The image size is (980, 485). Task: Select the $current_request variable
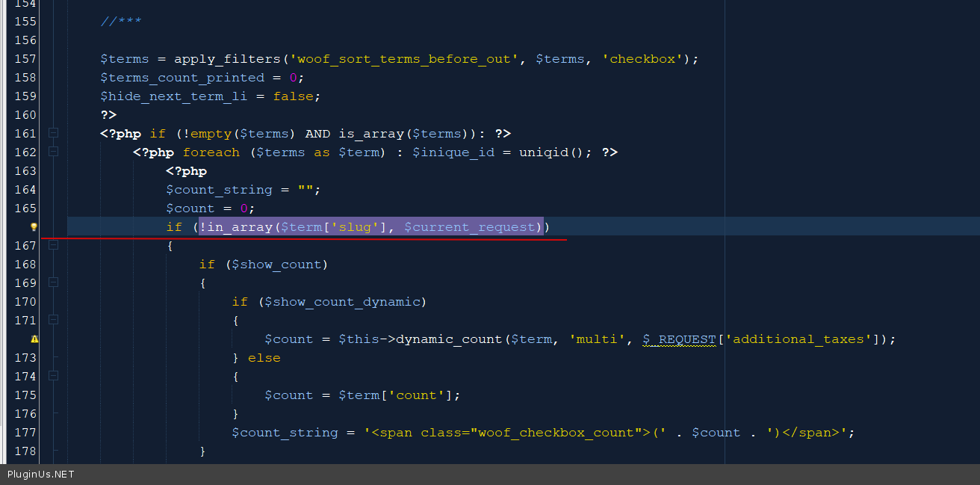(470, 227)
